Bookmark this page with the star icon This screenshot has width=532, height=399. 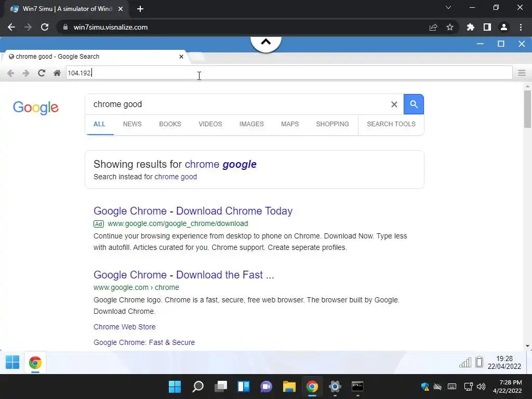click(x=450, y=27)
